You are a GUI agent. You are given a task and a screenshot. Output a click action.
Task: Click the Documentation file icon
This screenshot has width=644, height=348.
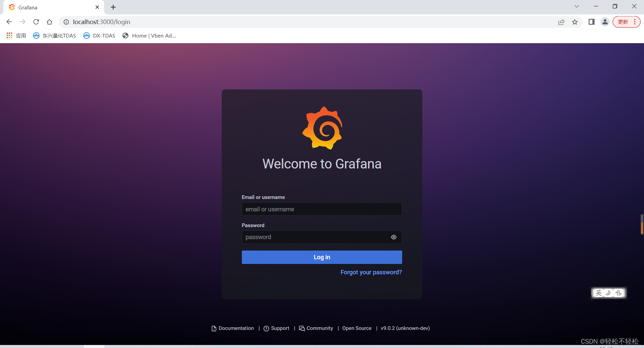(x=214, y=329)
